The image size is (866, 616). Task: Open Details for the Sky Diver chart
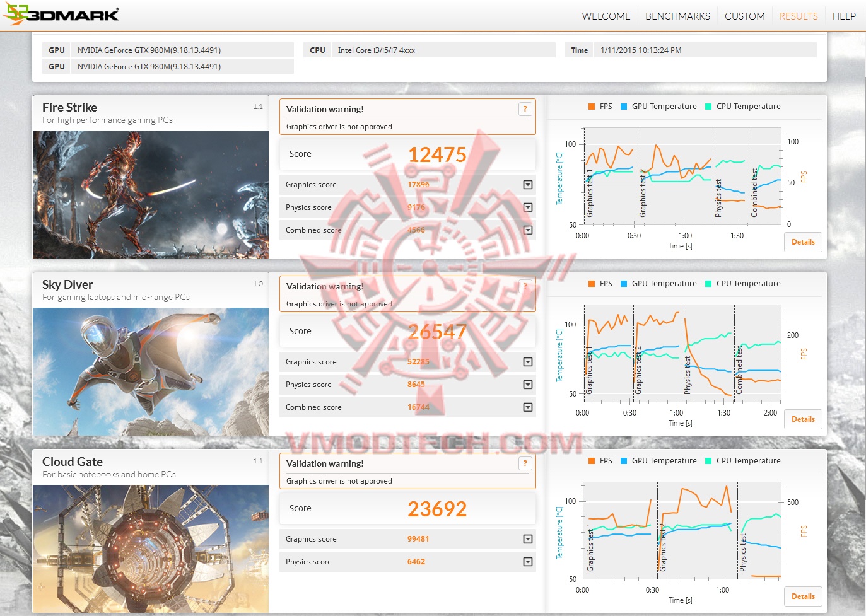tap(803, 419)
